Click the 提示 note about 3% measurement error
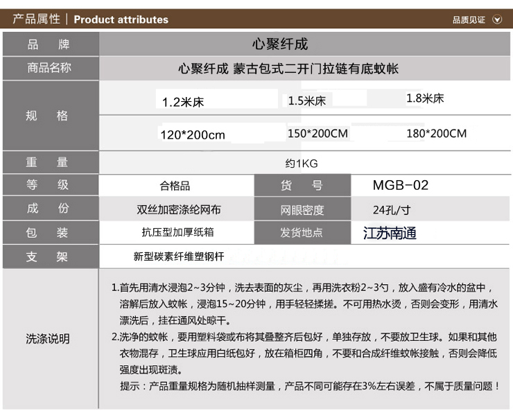 coord(309,386)
